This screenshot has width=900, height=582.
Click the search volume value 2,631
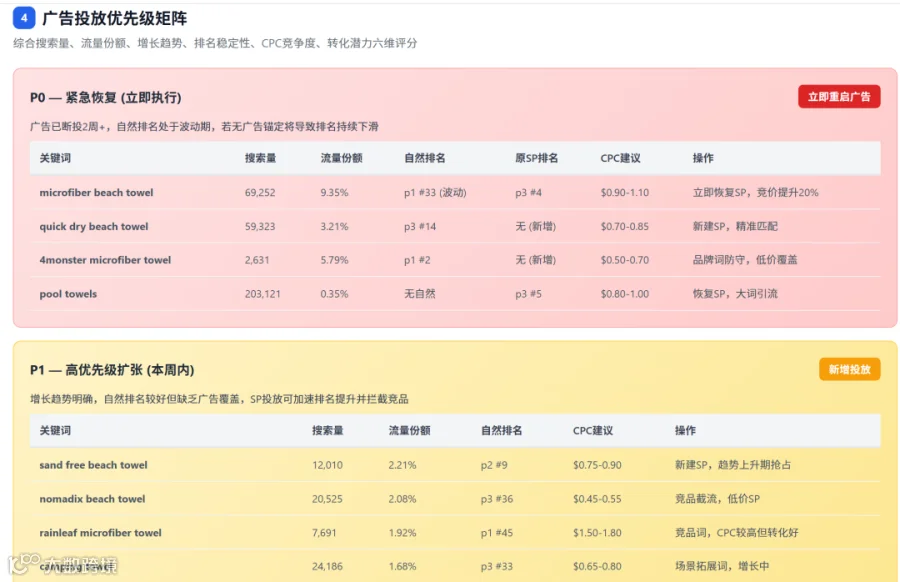(x=257, y=260)
